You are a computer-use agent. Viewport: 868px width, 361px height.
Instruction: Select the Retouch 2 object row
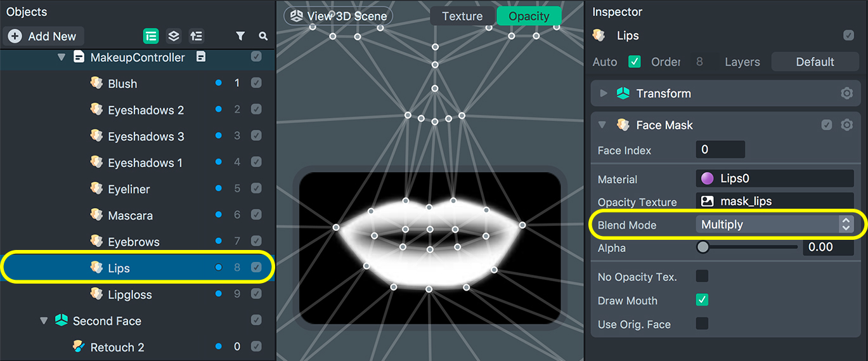pyautogui.click(x=138, y=347)
